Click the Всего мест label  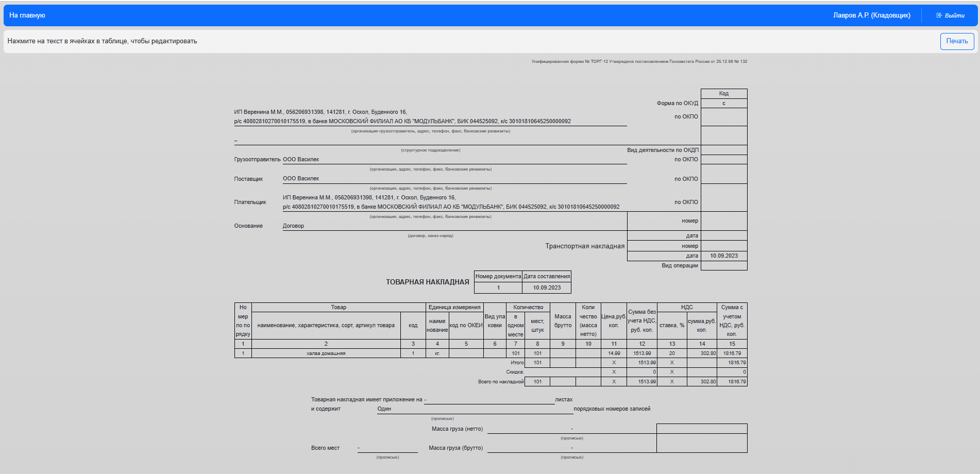[x=325, y=448]
